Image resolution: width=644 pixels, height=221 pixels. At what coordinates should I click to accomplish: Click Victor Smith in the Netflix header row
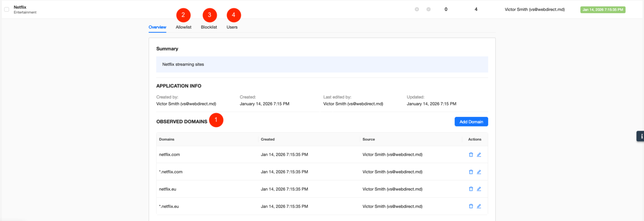(535, 10)
